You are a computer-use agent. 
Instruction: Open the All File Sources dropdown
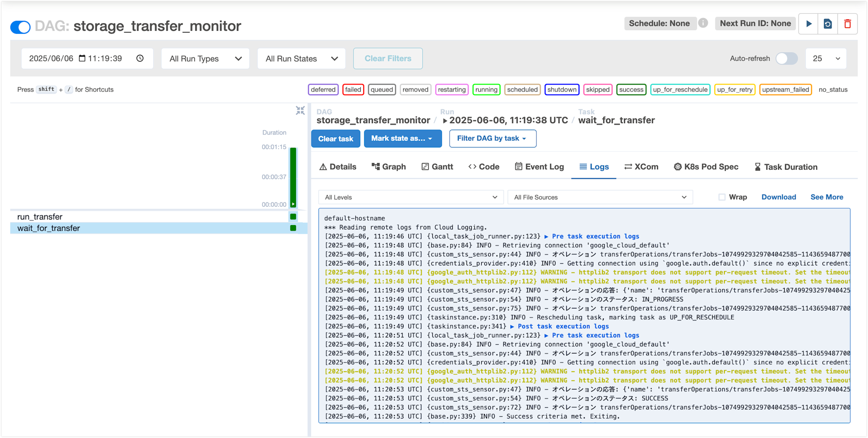(600, 197)
